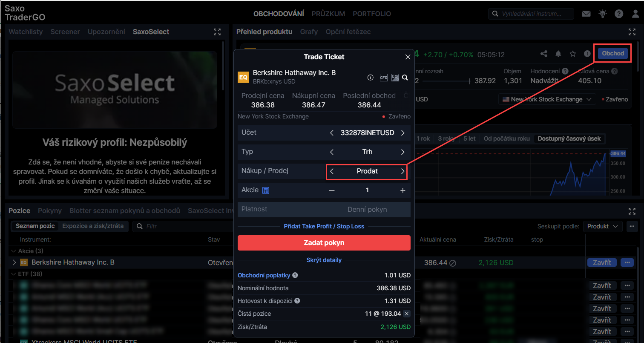Toggle Prodat with right arrow

402,171
